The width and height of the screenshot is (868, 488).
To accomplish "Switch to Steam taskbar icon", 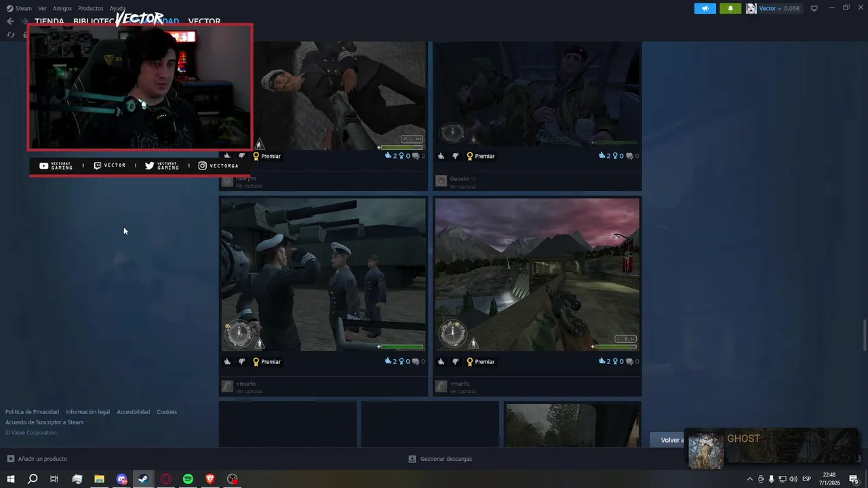I will point(143,479).
